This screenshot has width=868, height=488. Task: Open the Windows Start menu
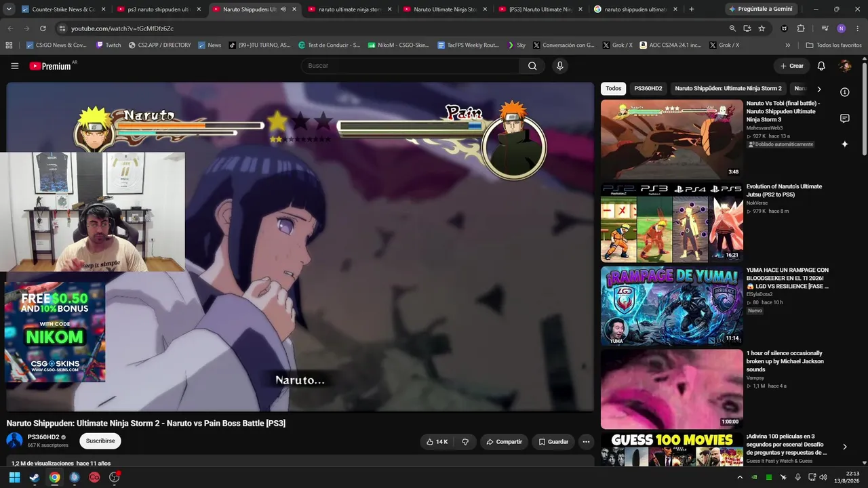point(14,477)
